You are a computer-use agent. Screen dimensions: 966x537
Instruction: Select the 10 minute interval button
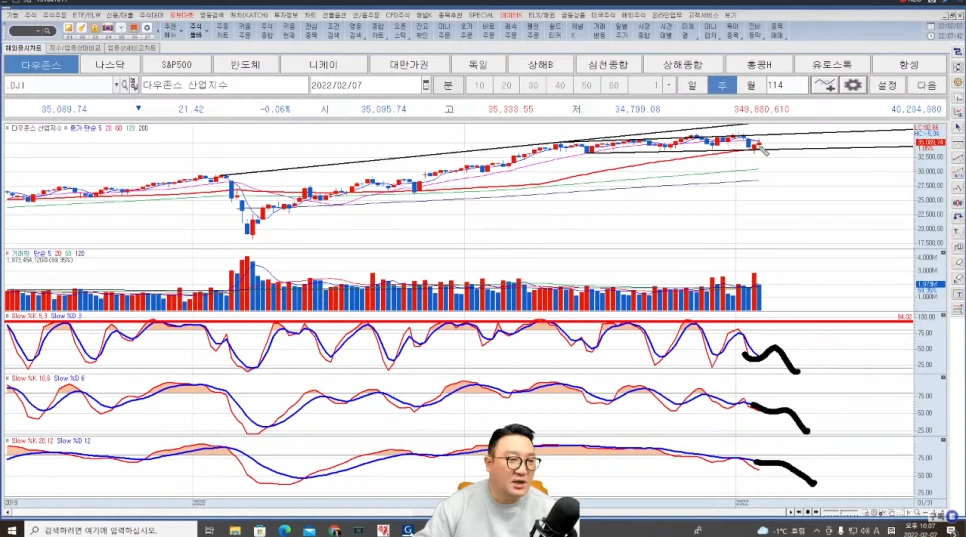[x=479, y=85]
